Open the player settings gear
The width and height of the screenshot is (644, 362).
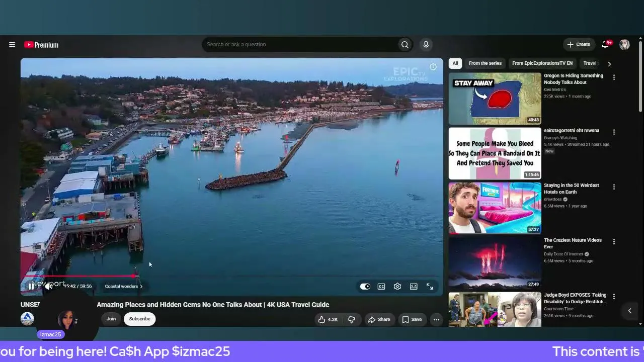click(x=397, y=287)
